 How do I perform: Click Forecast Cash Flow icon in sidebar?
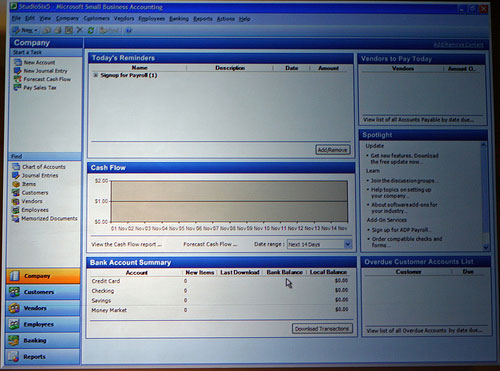[17, 79]
